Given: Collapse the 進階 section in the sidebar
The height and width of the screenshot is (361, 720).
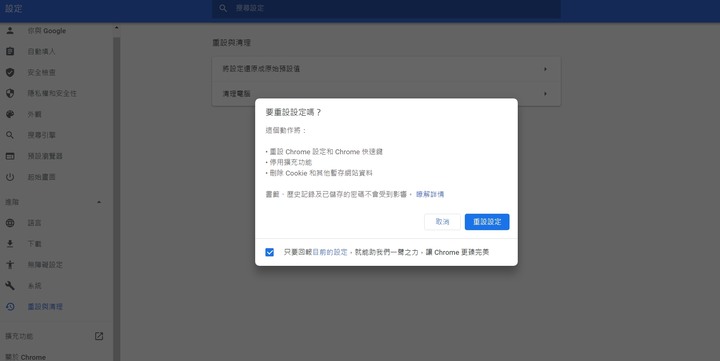Looking at the screenshot, I should coord(99,202).
